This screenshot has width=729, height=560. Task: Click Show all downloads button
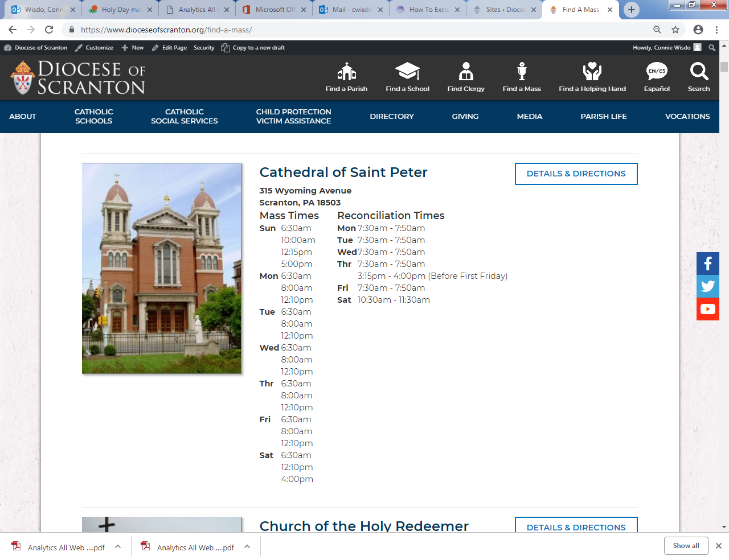point(686,546)
